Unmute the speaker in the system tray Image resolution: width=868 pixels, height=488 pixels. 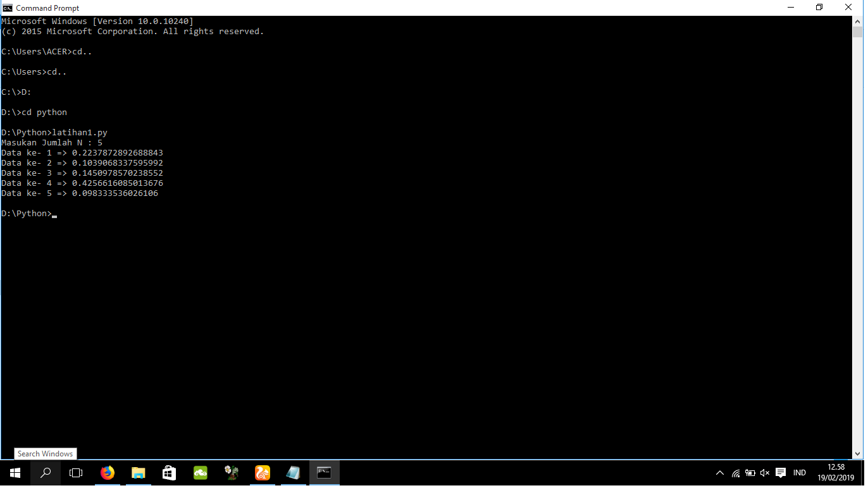(765, 472)
